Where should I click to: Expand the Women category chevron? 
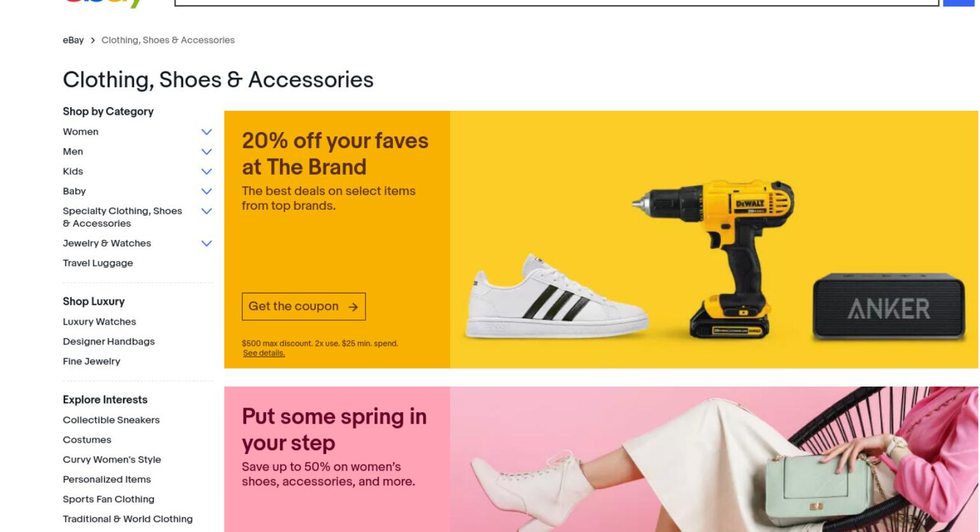[206, 132]
